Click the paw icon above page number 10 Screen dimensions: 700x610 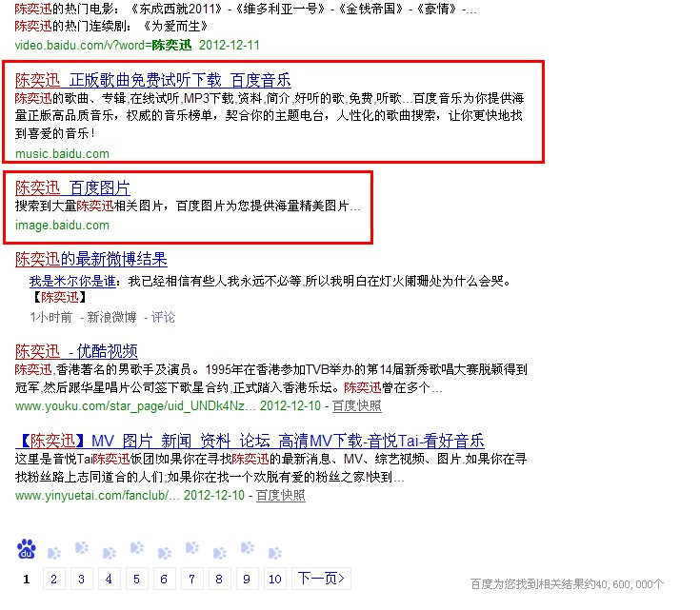274,552
